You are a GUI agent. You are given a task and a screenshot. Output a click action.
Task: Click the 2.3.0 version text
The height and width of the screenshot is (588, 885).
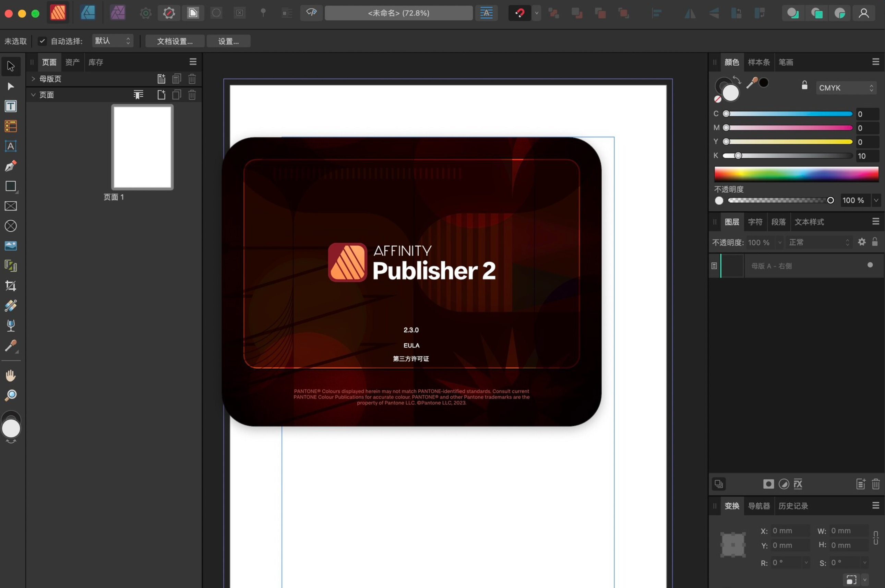click(411, 330)
